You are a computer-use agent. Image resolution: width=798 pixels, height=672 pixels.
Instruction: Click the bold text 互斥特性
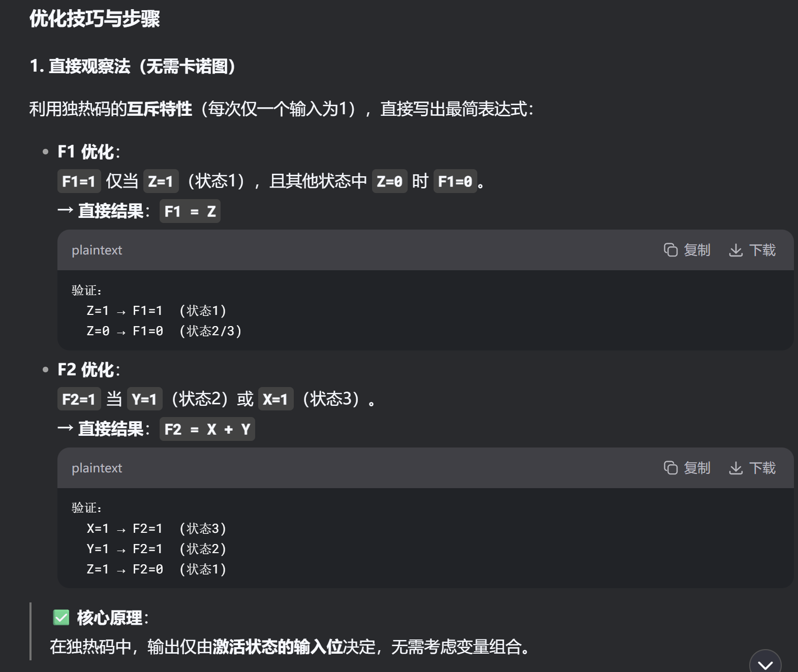pos(160,109)
